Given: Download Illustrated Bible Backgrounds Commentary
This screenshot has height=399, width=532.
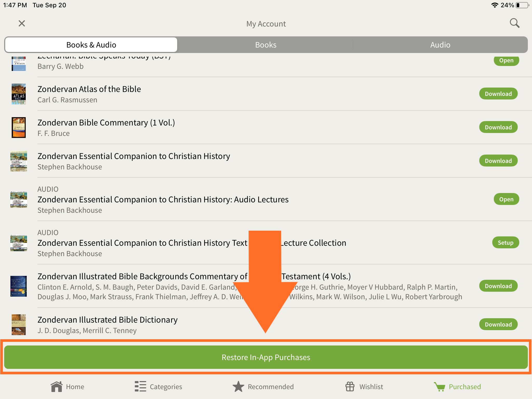Looking at the screenshot, I should [498, 286].
